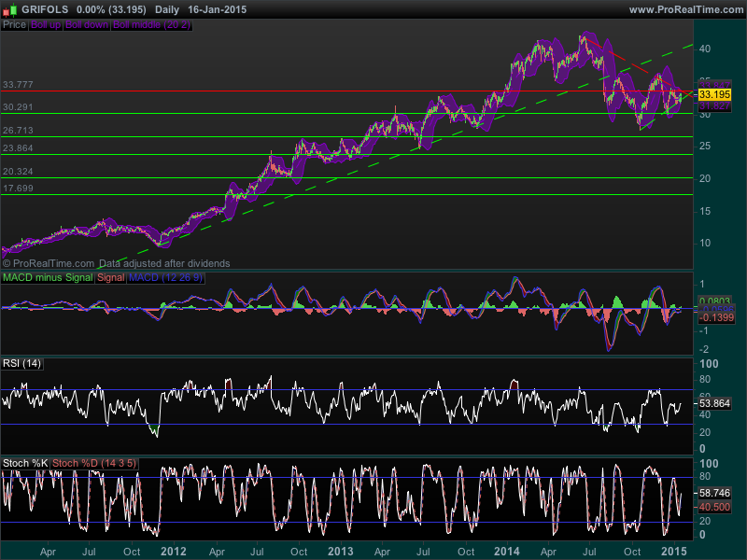
Task: Click the yellow 33.195 current price tag
Action: (714, 94)
